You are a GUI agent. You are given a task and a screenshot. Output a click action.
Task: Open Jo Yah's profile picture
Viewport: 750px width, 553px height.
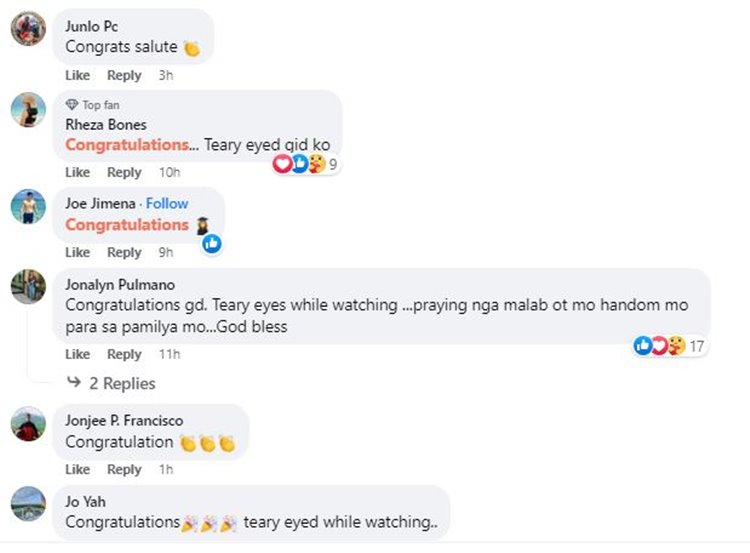(28, 503)
